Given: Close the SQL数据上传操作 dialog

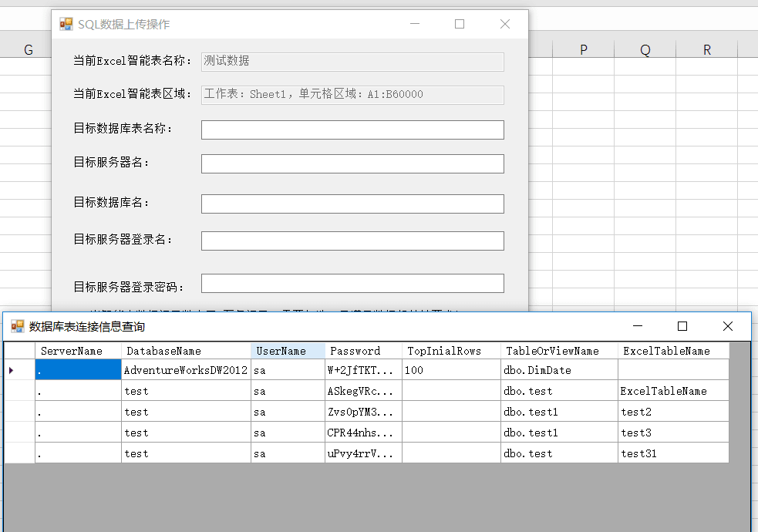Looking at the screenshot, I should click(504, 24).
